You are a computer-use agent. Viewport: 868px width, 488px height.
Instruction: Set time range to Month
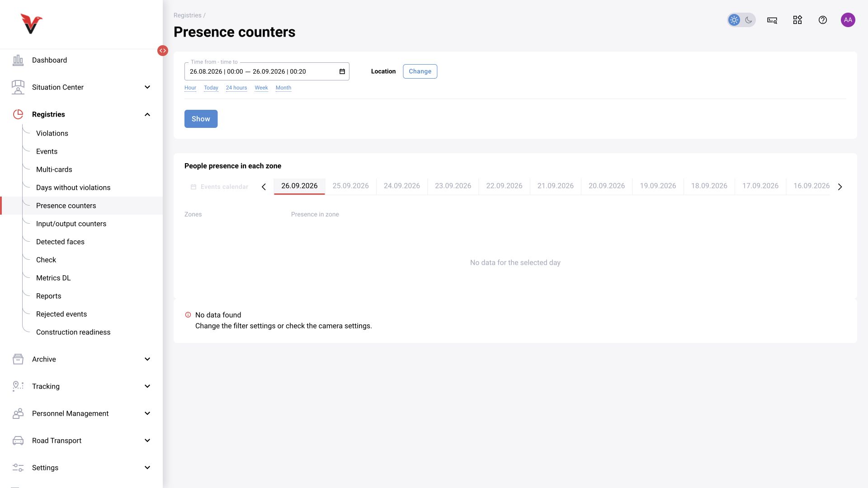click(283, 88)
